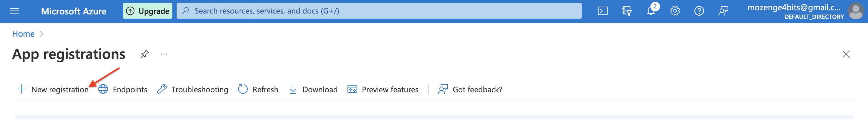Open the ellipsis more options menu
Viewport: 868px width, 119px height.
pos(164,54)
